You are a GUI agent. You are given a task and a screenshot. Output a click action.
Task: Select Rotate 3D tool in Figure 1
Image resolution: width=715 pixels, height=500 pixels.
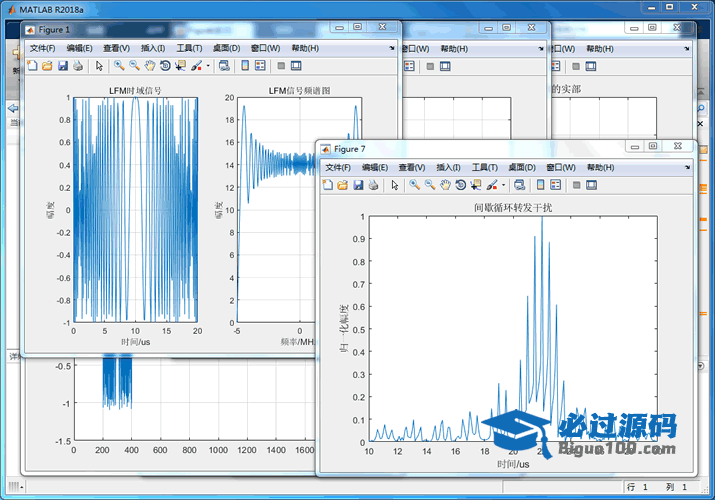pyautogui.click(x=165, y=66)
